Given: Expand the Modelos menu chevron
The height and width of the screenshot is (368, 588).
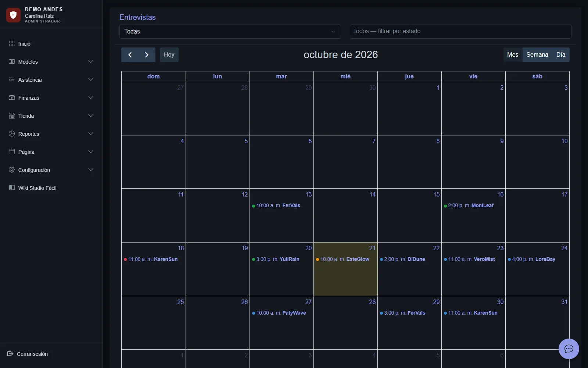Looking at the screenshot, I should 91,61.
